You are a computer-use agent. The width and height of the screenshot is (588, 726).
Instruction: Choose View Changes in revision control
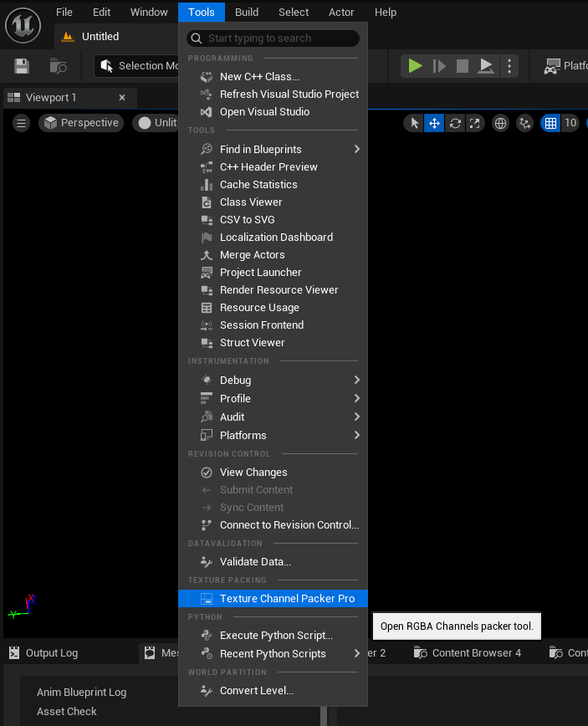(274, 473)
